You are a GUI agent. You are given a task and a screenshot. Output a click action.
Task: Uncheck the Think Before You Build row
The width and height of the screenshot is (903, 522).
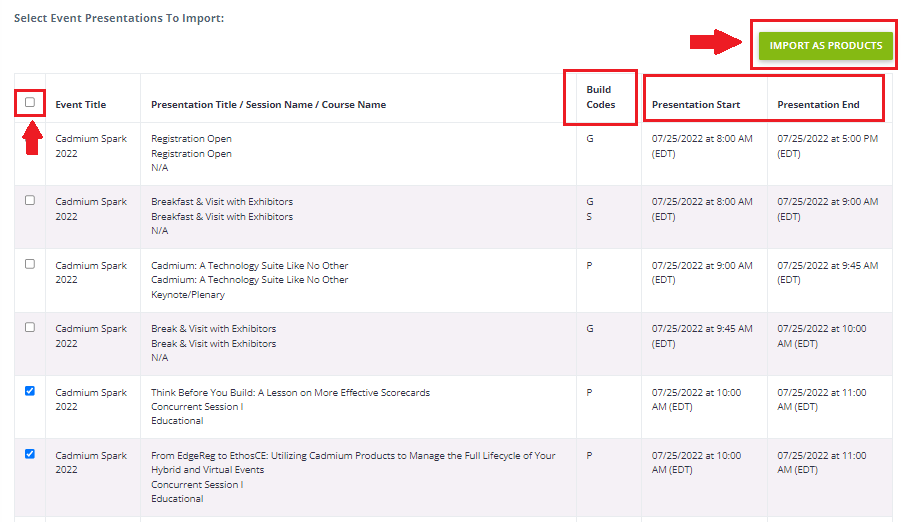(x=30, y=391)
